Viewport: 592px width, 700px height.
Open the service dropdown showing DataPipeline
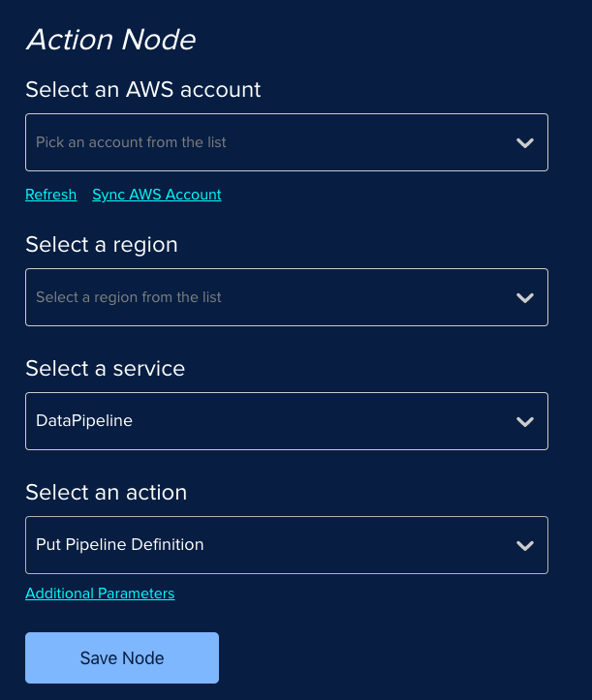tap(287, 421)
